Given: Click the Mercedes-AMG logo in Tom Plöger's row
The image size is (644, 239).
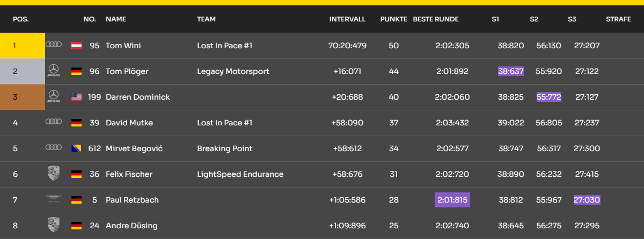Looking at the screenshot, I should (x=54, y=71).
